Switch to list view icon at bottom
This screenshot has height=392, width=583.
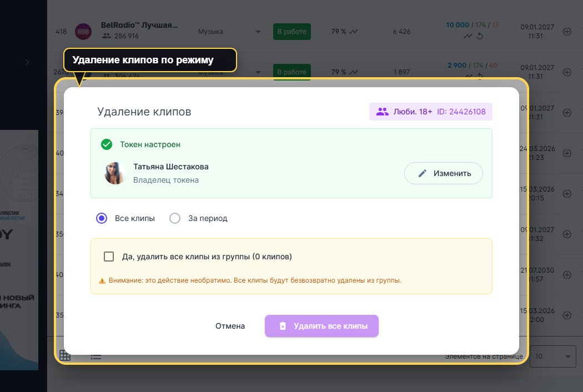click(x=96, y=356)
